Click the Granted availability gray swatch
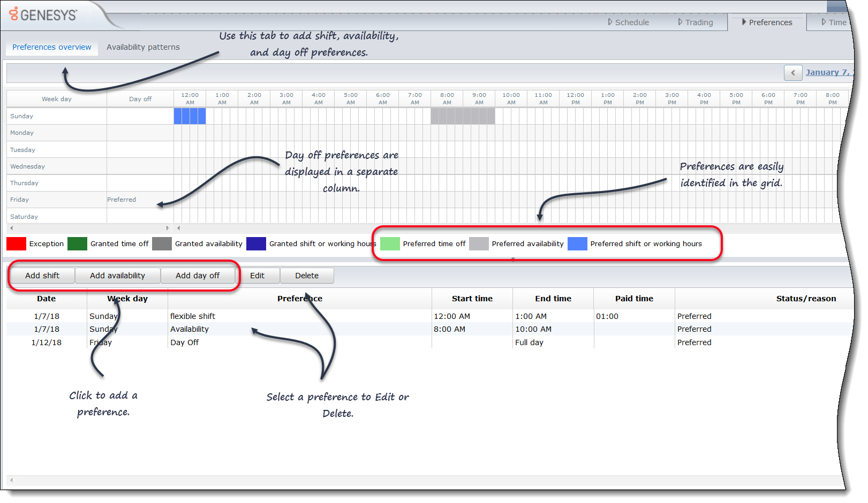The image size is (868, 503). 162,244
